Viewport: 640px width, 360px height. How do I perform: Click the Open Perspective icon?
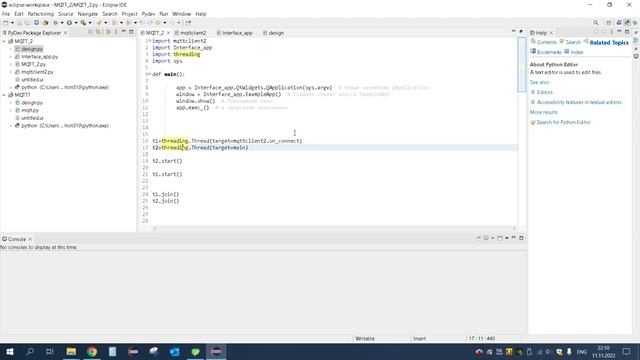pyautogui.click(x=609, y=23)
